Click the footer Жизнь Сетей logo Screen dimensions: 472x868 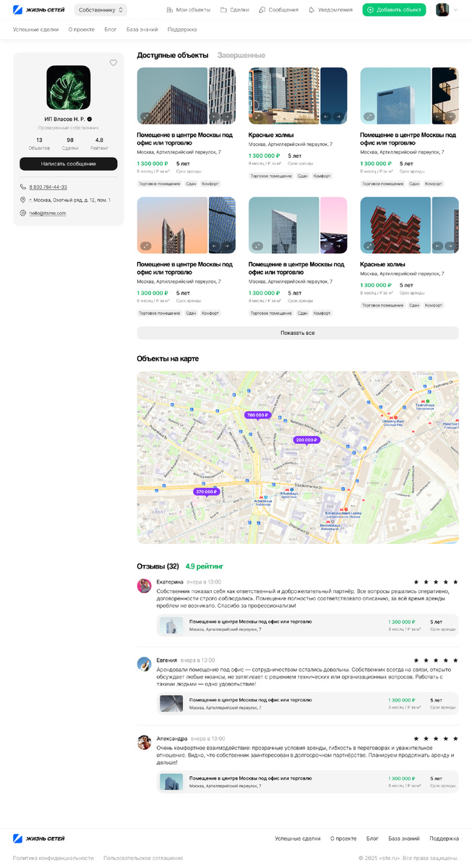coord(39,838)
